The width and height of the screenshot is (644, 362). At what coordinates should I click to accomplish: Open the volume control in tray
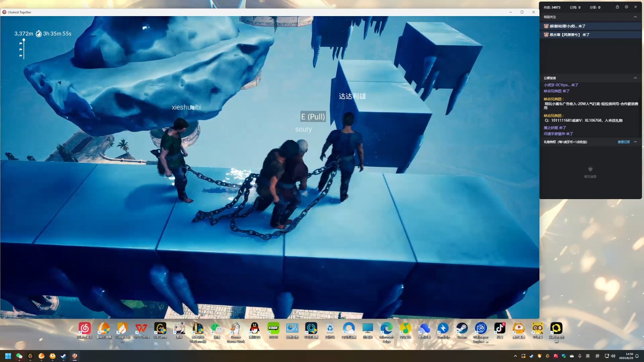coord(613,356)
